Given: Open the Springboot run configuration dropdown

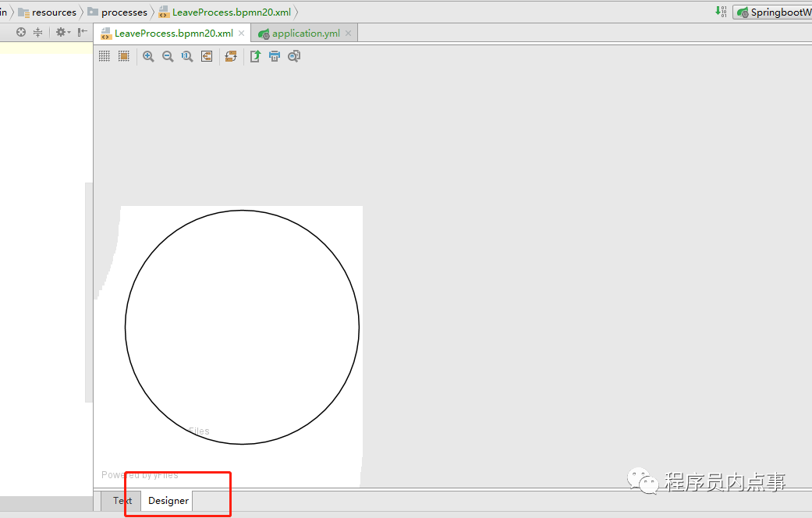Looking at the screenshot, I should click(774, 12).
